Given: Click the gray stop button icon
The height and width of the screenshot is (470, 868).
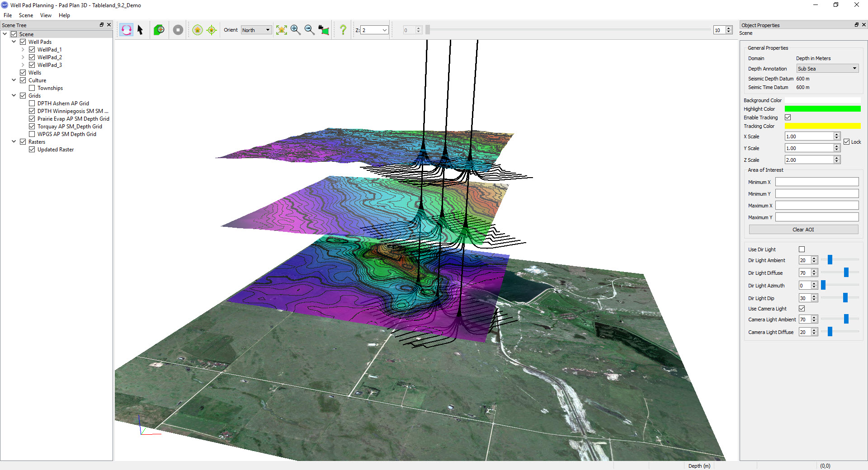Looking at the screenshot, I should coord(178,30).
